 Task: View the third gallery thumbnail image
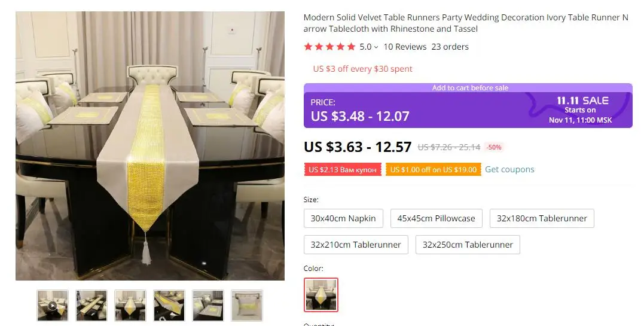130,306
